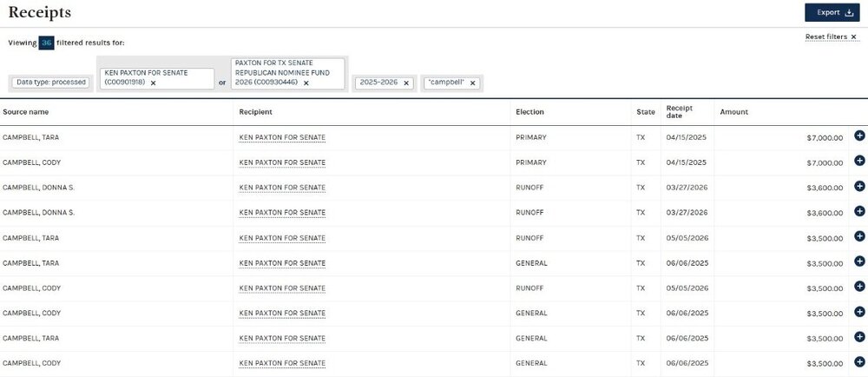Remove the "campbell" keyword filter

click(x=472, y=83)
